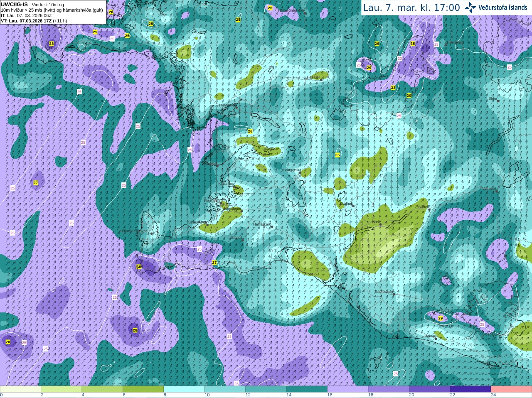Click the yellow 26 gust marker beside Holtavörðuheiði
The width and height of the screenshot is (532, 398).
pos(270,8)
